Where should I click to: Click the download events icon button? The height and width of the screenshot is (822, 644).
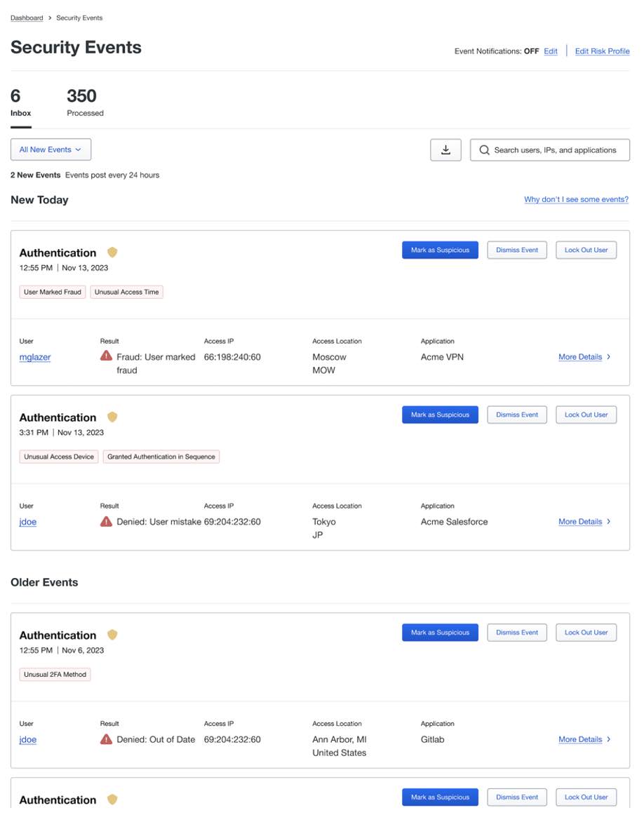(445, 150)
